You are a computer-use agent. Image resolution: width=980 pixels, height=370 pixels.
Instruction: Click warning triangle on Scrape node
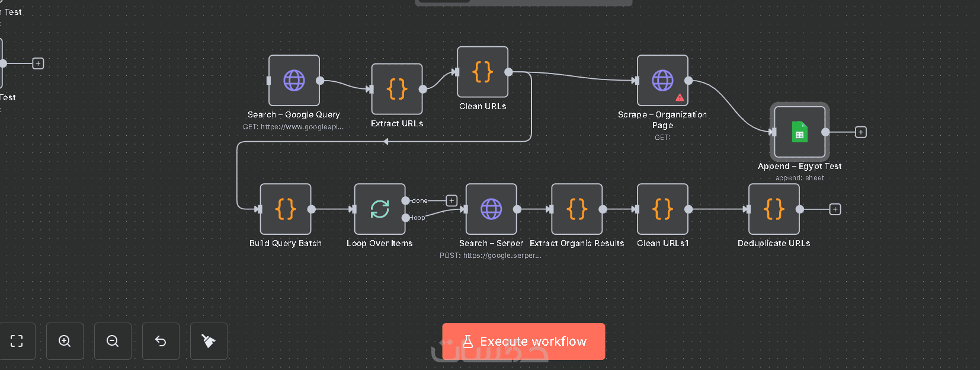(680, 97)
